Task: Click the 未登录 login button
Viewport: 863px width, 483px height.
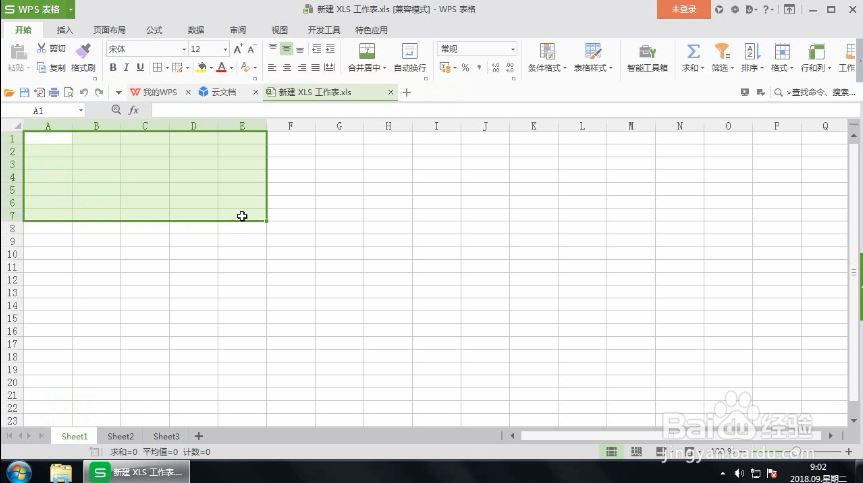Action: pyautogui.click(x=684, y=9)
